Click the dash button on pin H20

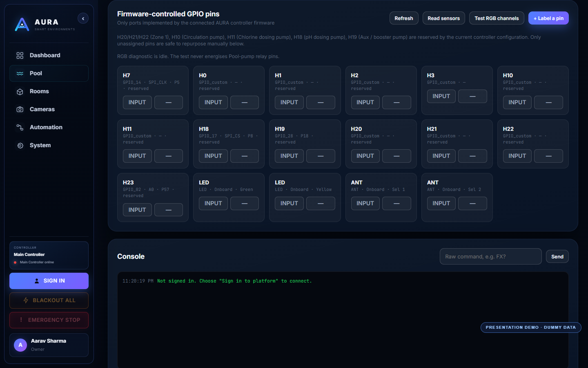pos(396,156)
